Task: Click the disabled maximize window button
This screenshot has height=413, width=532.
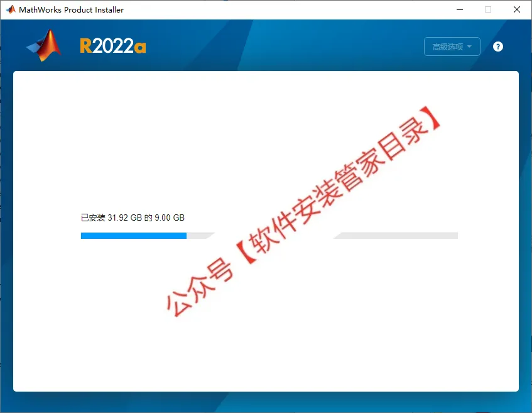Action: 488,9
